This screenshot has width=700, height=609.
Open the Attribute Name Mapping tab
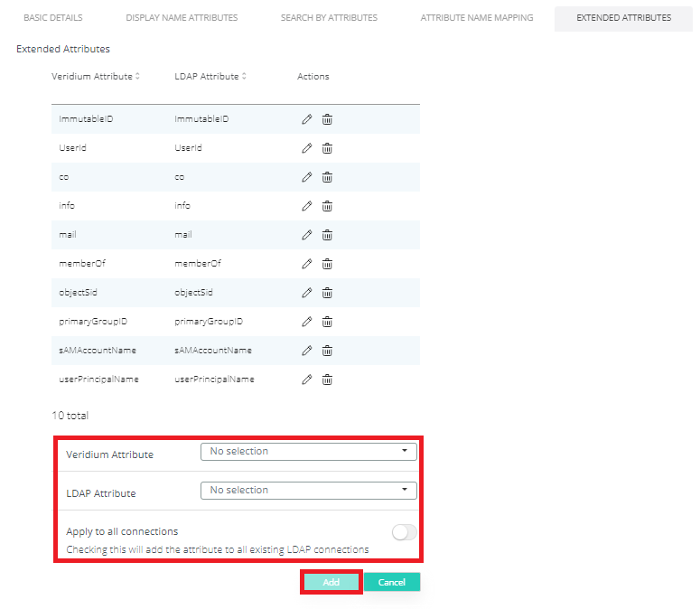tap(476, 18)
